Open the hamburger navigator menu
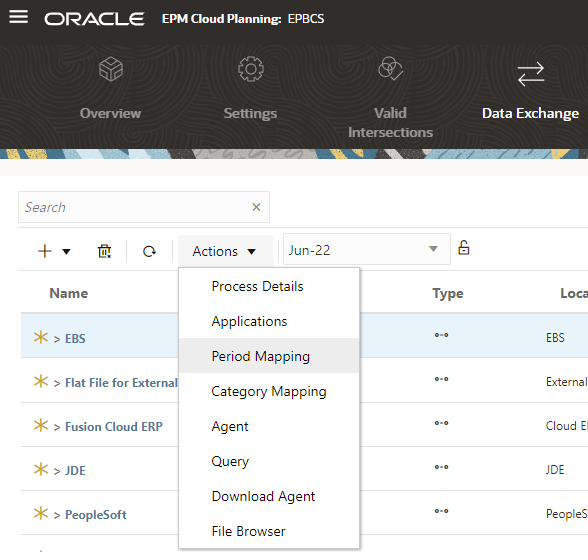588x560 pixels. click(x=18, y=17)
